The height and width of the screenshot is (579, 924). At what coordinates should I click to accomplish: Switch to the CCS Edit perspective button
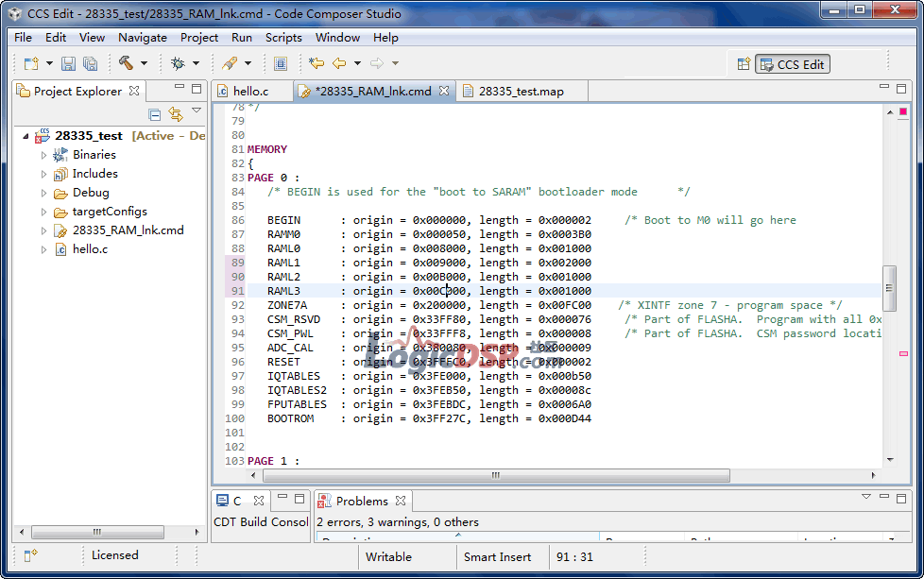click(793, 64)
